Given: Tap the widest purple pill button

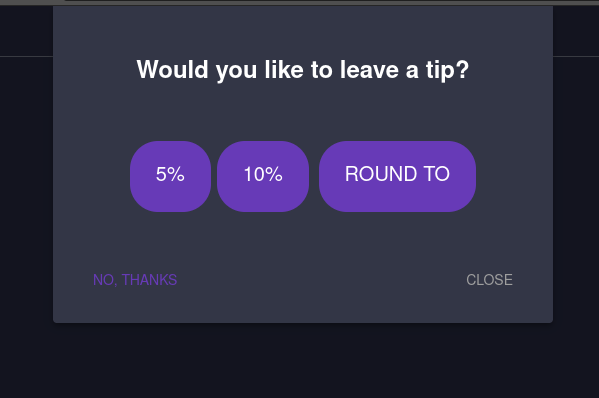Looking at the screenshot, I should (x=397, y=176).
